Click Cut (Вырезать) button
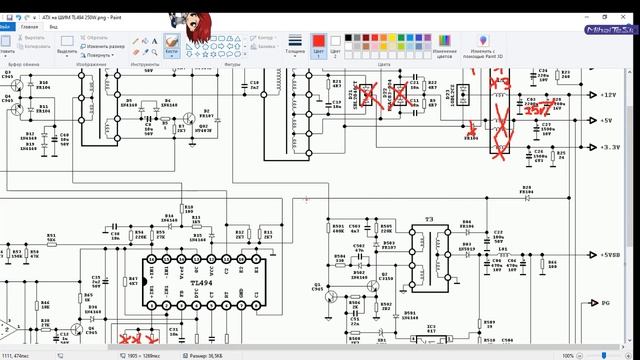This screenshot has height=360, width=640. [x=31, y=38]
